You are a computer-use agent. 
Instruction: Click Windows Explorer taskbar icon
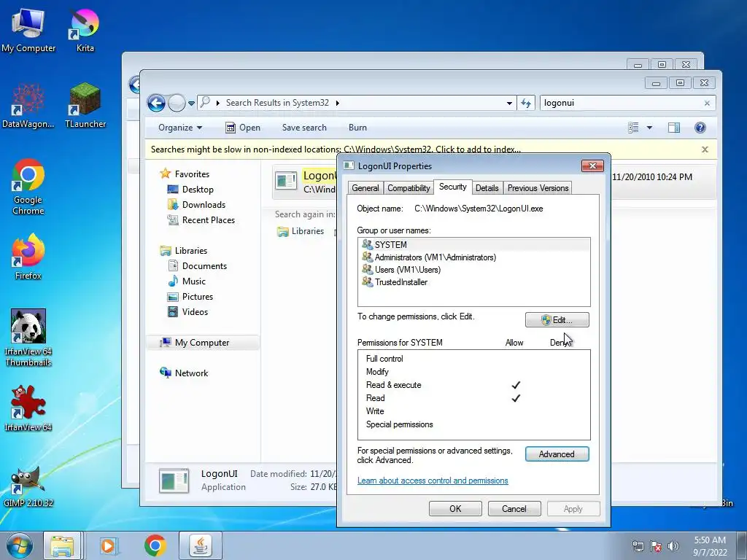(x=63, y=545)
